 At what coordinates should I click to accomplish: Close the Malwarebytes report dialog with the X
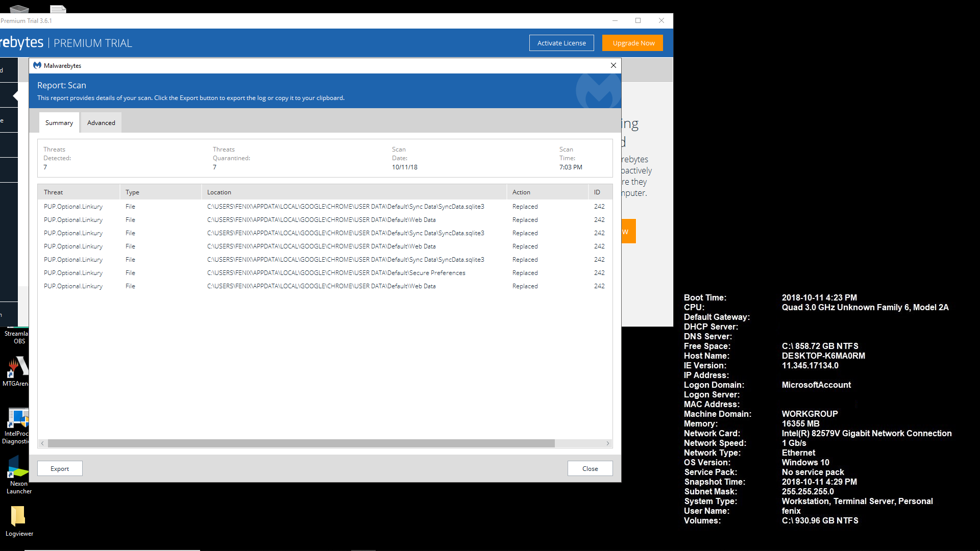tap(614, 65)
